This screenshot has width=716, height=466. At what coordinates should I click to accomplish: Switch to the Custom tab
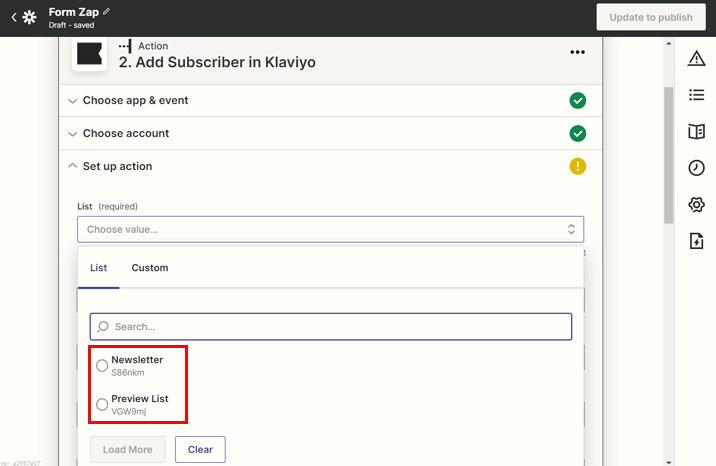click(x=150, y=268)
